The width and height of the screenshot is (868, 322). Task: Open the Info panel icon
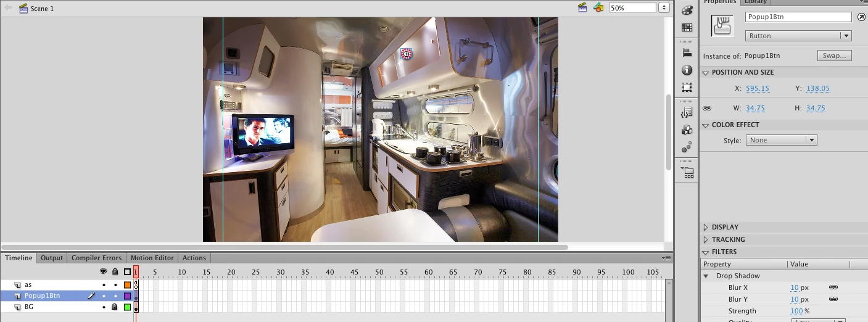coord(687,70)
